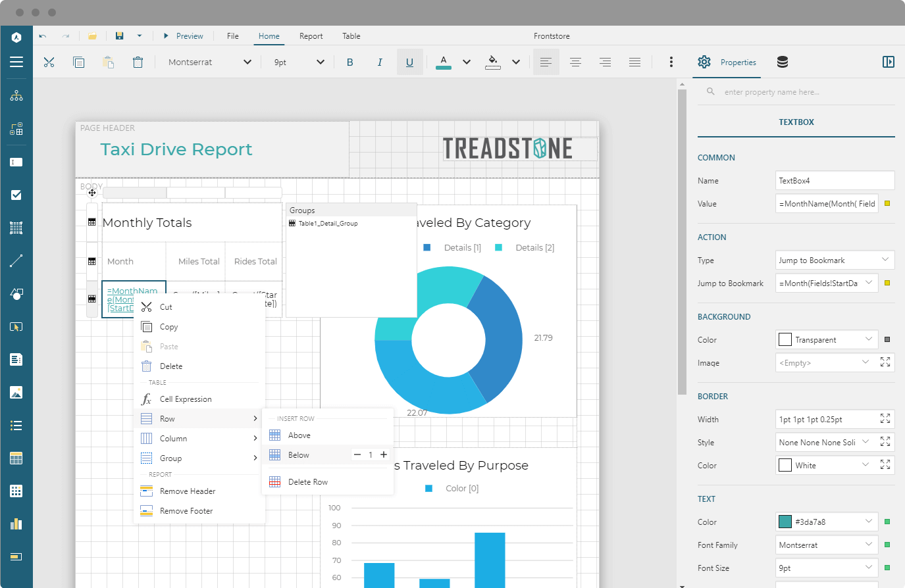Select the CheckBox tool from the toolbox
This screenshot has height=588, width=905.
pos(17,195)
